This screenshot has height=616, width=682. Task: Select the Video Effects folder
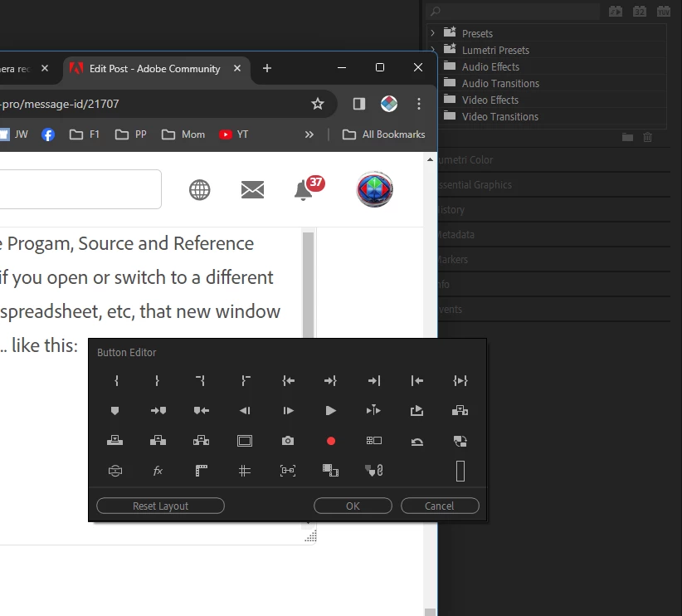490,100
